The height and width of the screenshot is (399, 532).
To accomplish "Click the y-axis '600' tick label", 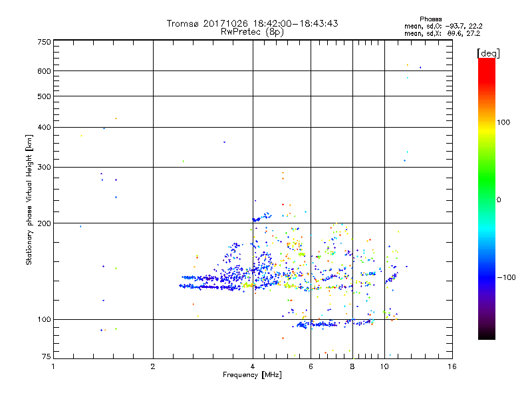I will (44, 71).
